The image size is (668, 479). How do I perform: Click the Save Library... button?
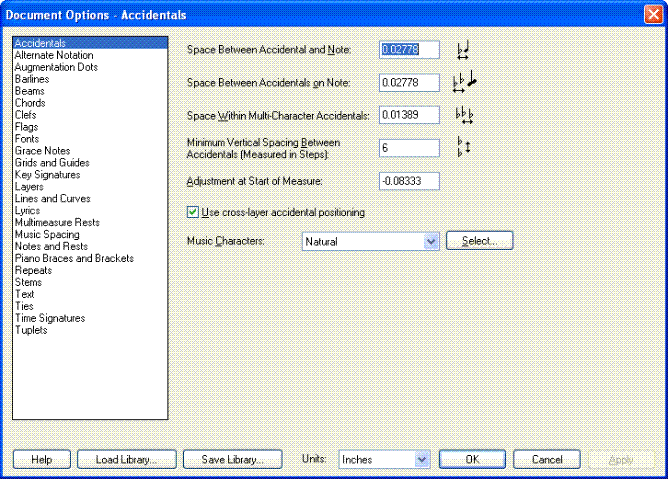click(232, 459)
